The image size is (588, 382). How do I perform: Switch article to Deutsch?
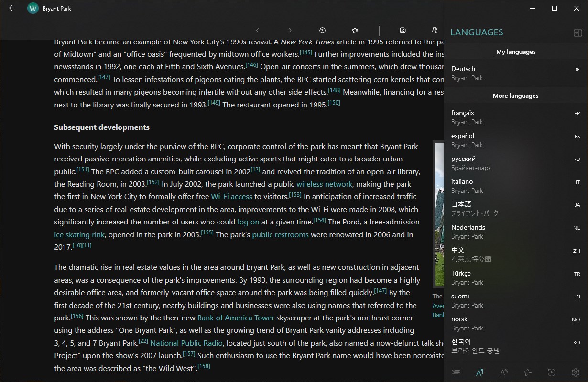[x=516, y=74]
